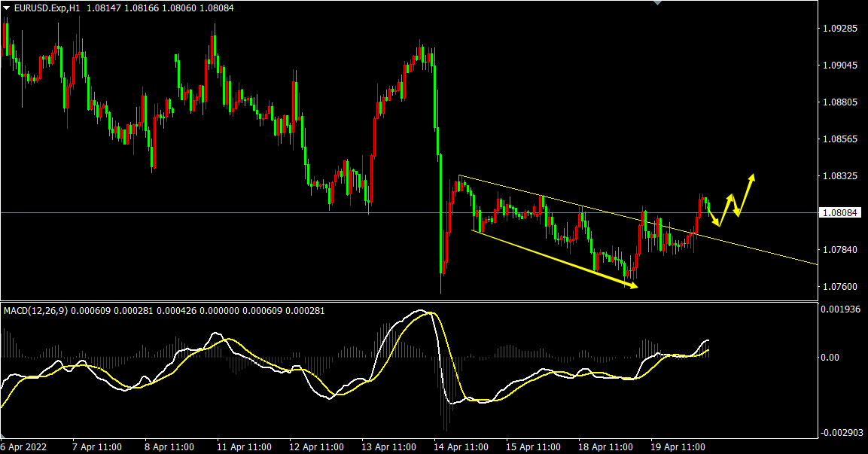Screen dimensions: 868x454
Task: Click the -0.002903 MACD scale value
Action: (842, 431)
